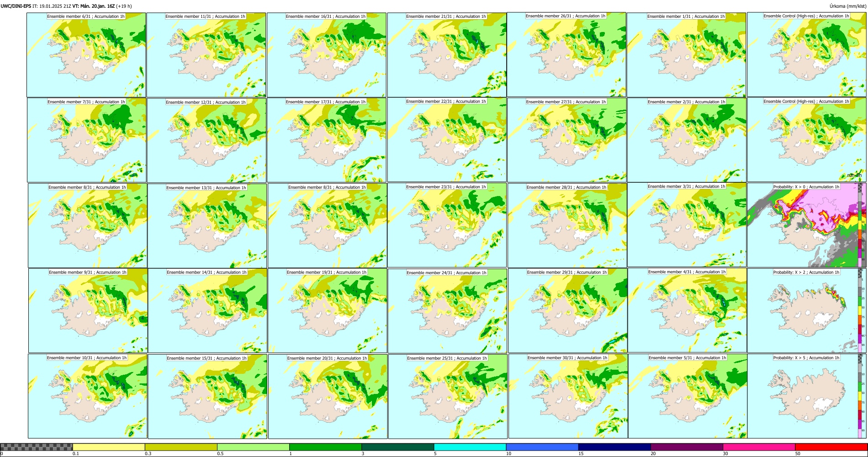Viewport: 868px width, 457px height.
Task: Open the Ensemble member 28/31 map
Action: pos(567,226)
